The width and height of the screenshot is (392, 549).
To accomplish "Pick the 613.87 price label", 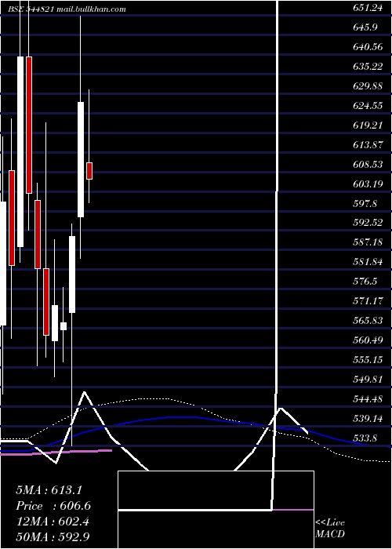I will (368, 145).
